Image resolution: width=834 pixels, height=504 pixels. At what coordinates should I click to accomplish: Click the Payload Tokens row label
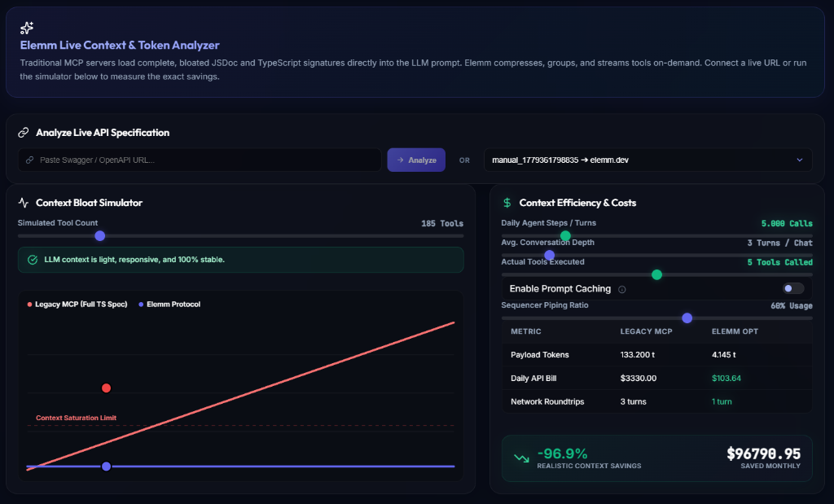coord(540,355)
